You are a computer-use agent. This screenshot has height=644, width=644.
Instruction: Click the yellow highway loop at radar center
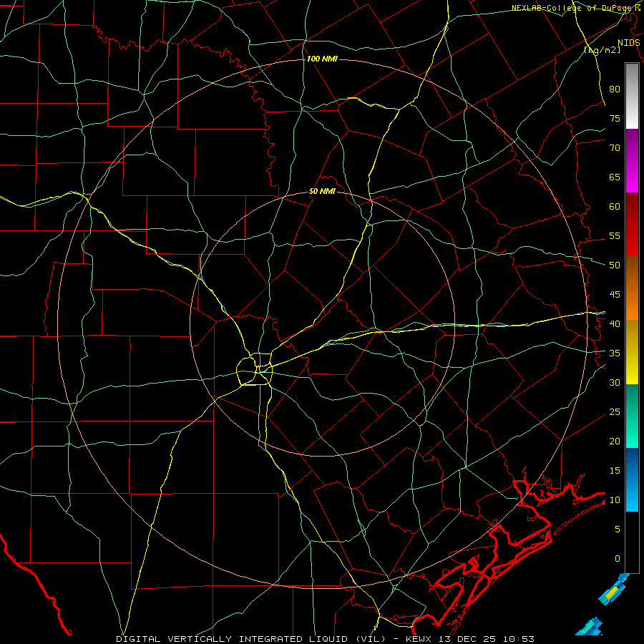point(255,369)
